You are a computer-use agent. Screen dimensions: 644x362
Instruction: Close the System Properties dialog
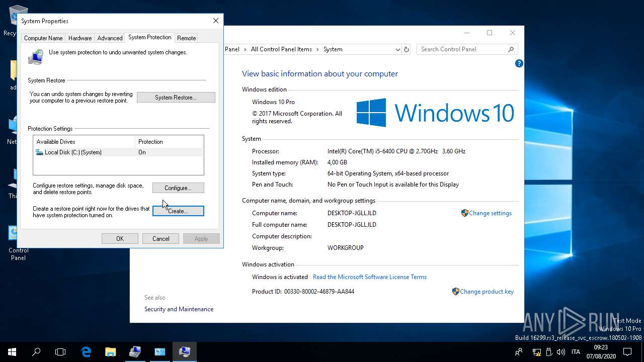(215, 21)
